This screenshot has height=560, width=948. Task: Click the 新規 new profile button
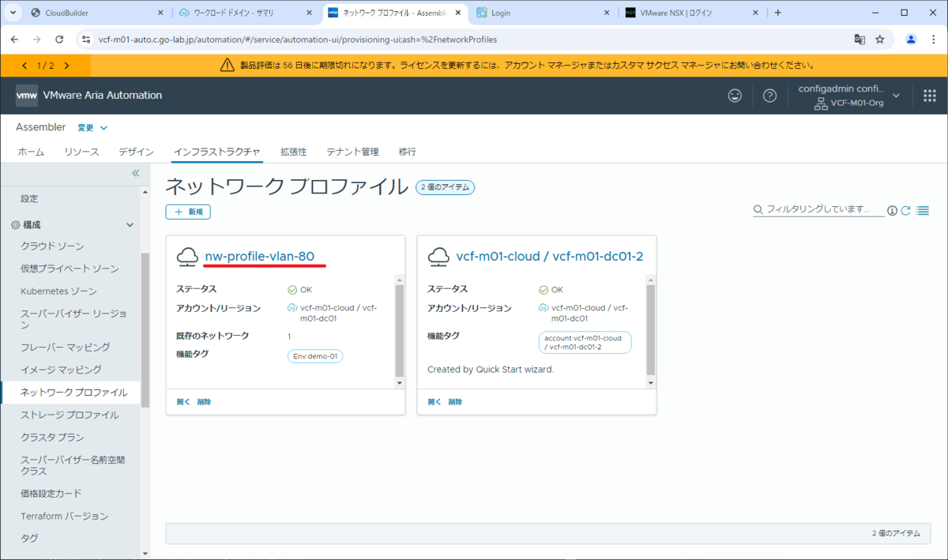point(188,212)
